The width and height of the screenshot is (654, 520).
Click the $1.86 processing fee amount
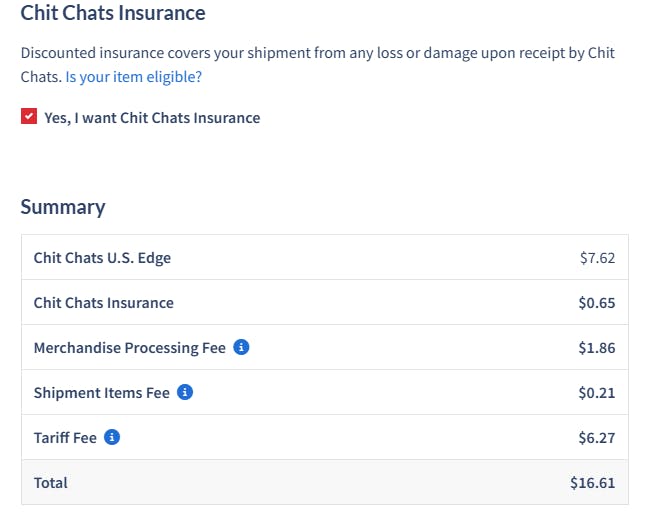point(597,348)
